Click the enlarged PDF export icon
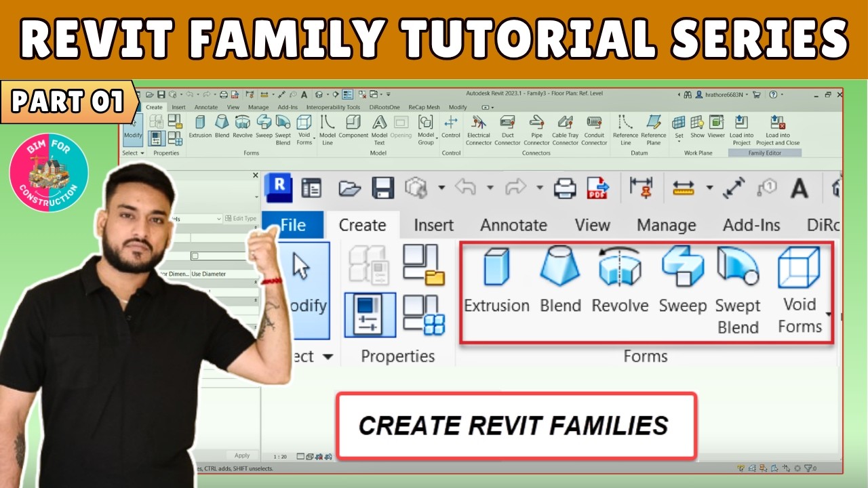This screenshot has width=868, height=488. pyautogui.click(x=598, y=188)
